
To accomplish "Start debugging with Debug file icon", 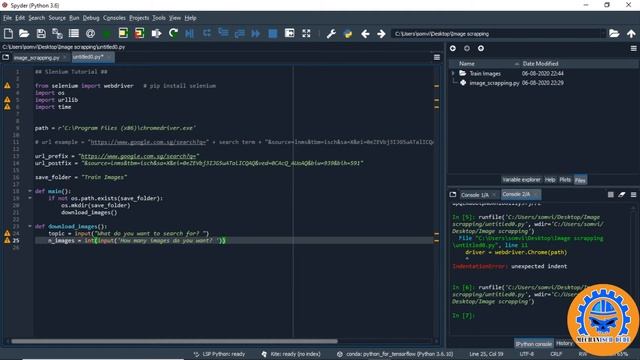I will tap(189, 33).
